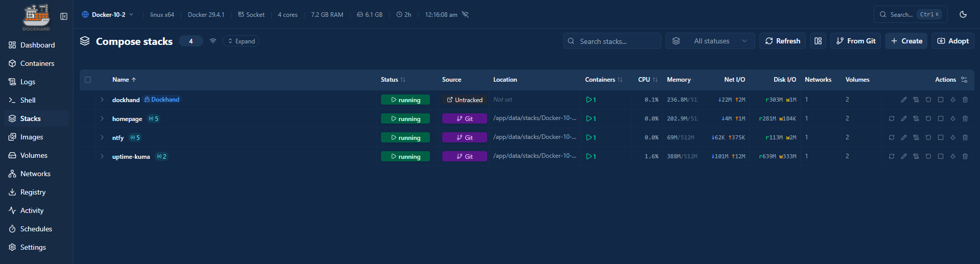Expand the uptime-kuma stack row
The width and height of the screenshot is (980, 264).
(102, 156)
